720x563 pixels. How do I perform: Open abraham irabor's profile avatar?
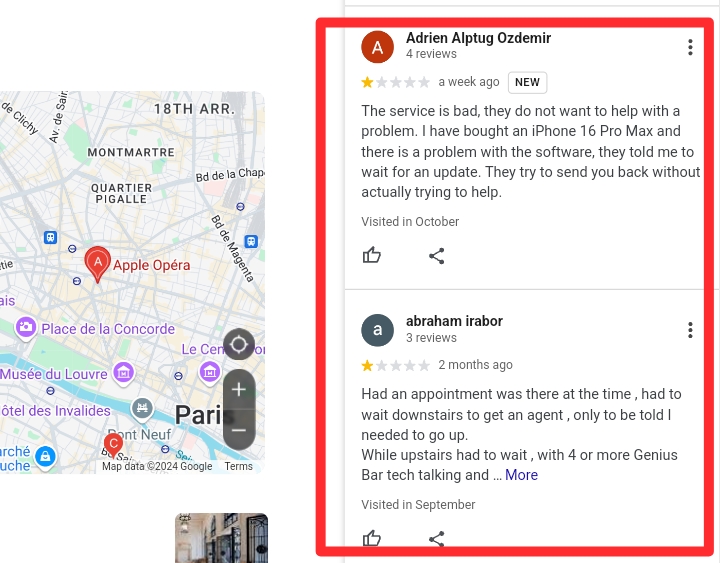377,330
